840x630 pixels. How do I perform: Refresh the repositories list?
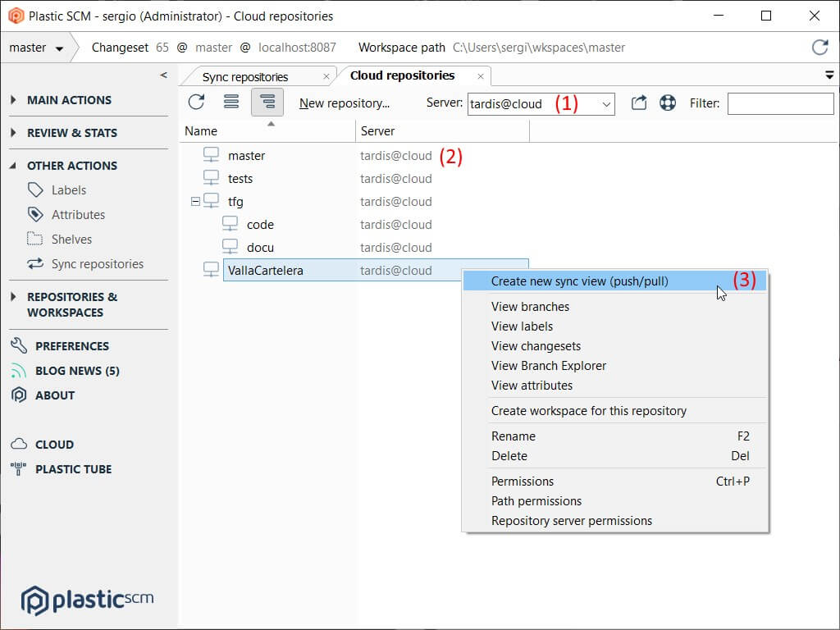(x=196, y=103)
